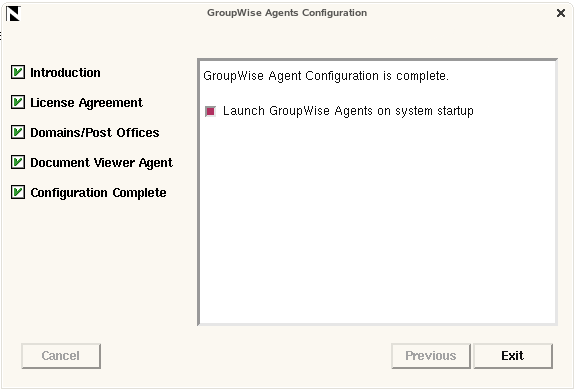Toggle Launch GroupWise Agents on startup checkbox

210,111
